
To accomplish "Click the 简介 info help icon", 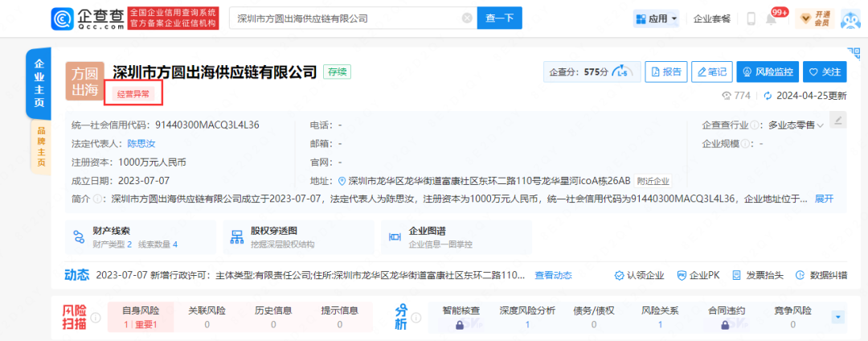I will (97, 199).
